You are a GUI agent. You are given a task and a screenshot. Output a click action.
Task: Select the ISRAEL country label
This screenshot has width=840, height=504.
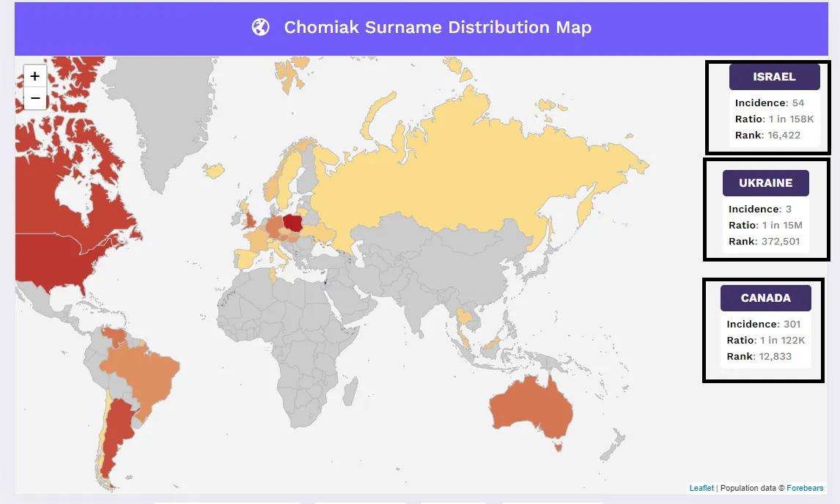(774, 77)
